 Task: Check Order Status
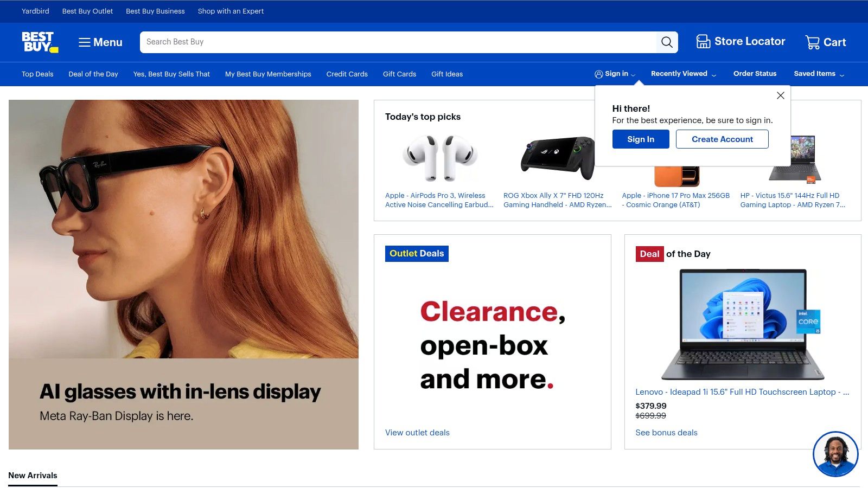pos(755,74)
